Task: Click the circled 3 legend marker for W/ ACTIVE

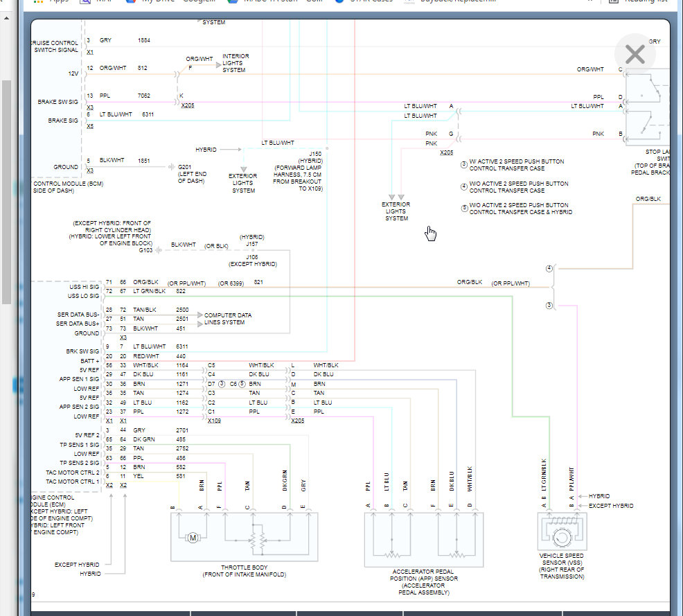Action: point(464,165)
